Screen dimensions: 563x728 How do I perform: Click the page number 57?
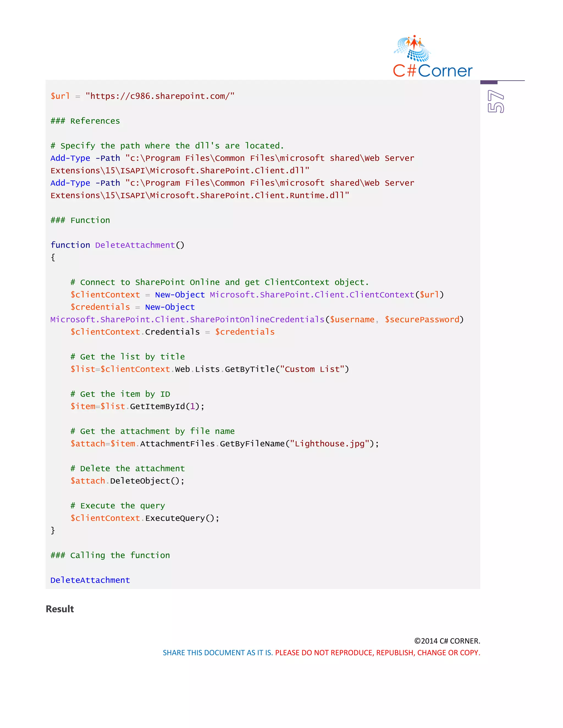pos(496,101)
